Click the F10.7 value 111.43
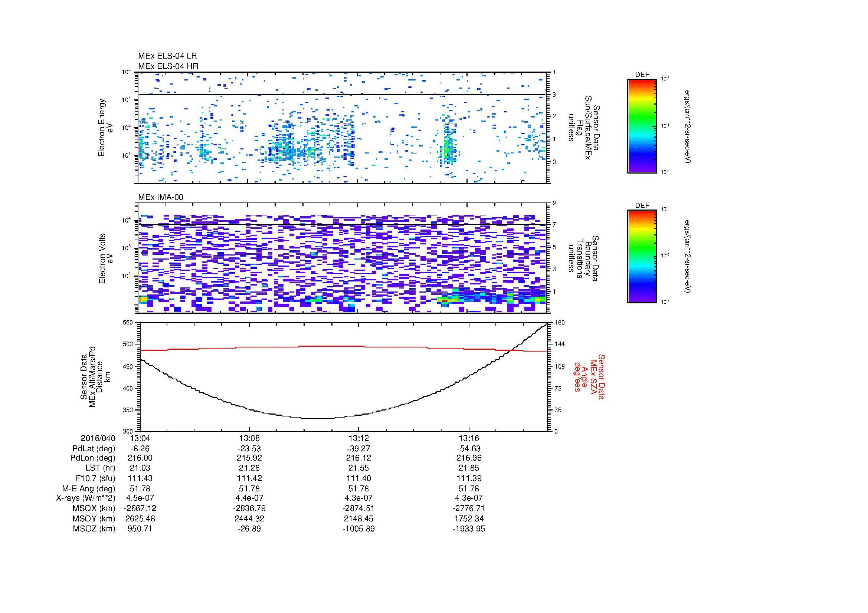This screenshot has height=613, width=868. tap(140, 478)
